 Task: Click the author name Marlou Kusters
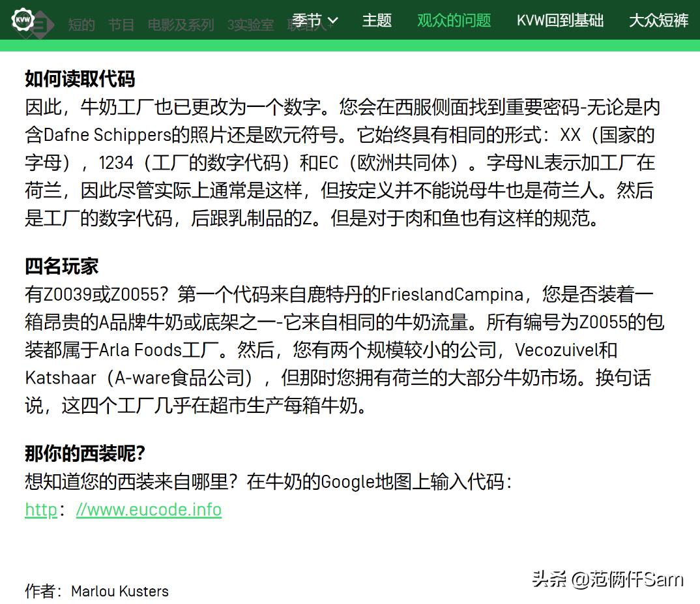coord(119,592)
